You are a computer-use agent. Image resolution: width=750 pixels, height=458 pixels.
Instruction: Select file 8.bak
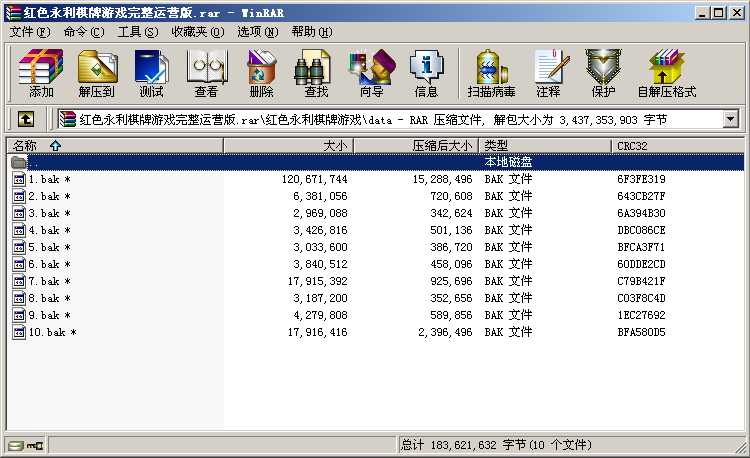(49, 298)
